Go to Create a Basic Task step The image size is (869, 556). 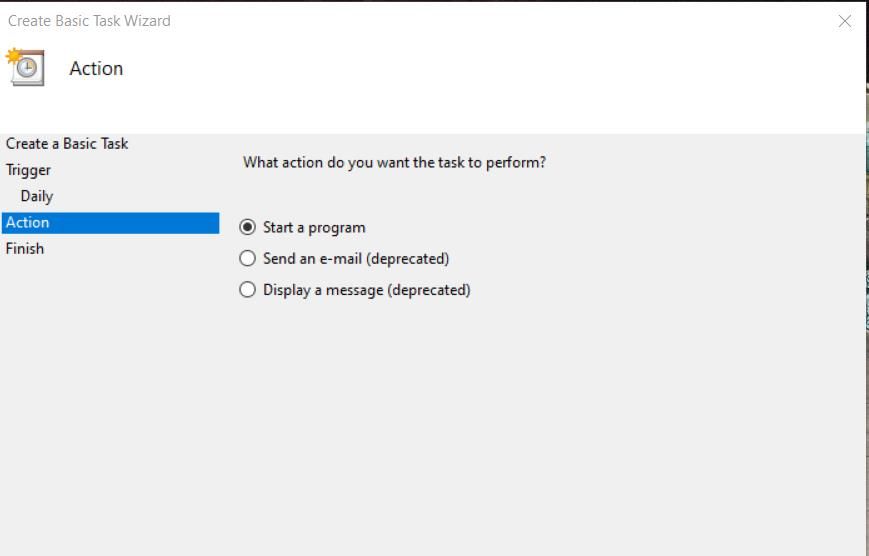click(x=67, y=144)
